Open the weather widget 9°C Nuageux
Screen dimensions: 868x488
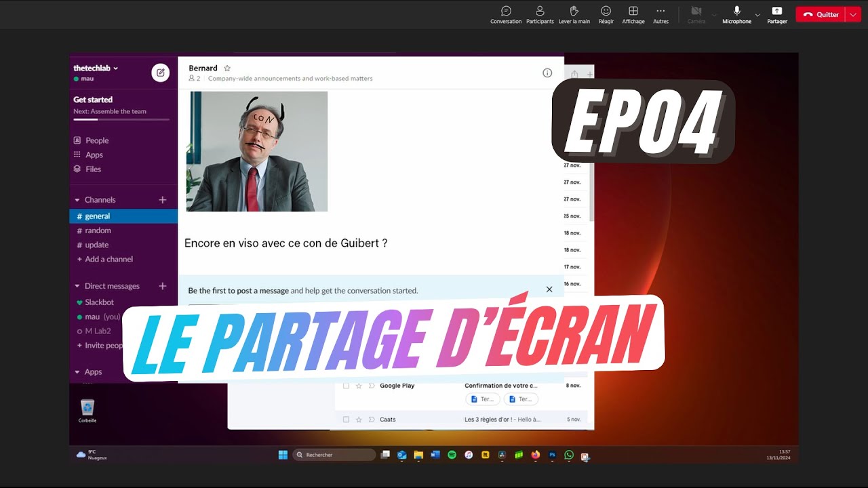pyautogui.click(x=91, y=455)
